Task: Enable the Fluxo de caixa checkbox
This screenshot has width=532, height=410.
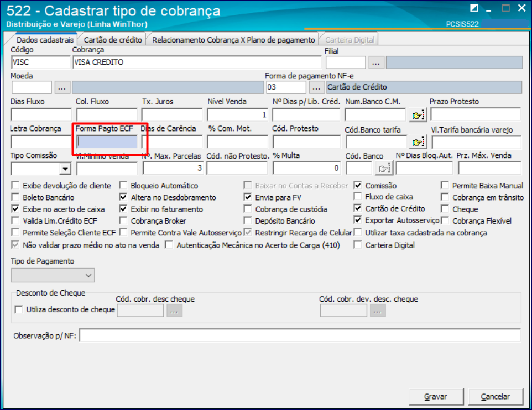Action: (x=358, y=197)
